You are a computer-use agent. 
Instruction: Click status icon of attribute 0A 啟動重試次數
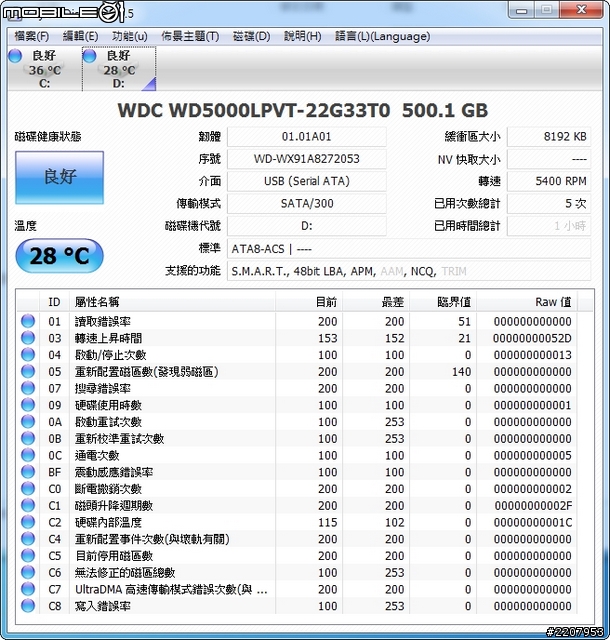[x=28, y=422]
